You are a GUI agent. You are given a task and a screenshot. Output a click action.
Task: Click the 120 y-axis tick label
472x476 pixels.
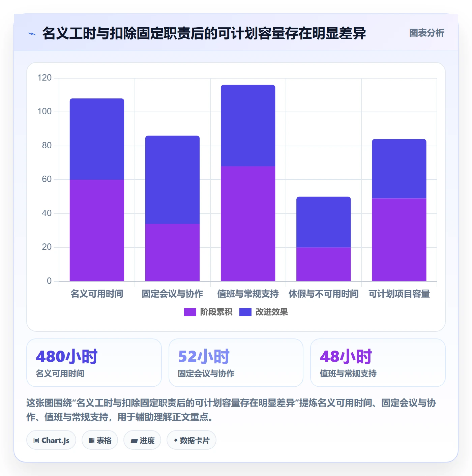[45, 78]
